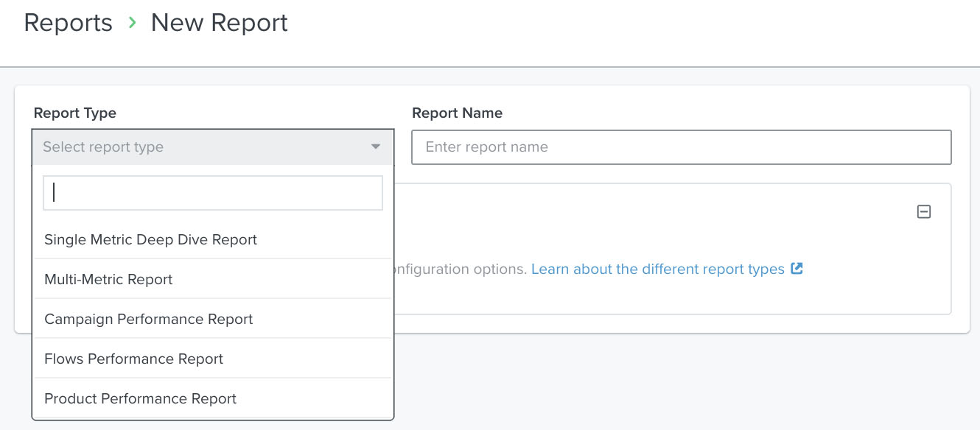980x430 pixels.
Task: Click the "Report Name" field label
Action: pos(458,113)
